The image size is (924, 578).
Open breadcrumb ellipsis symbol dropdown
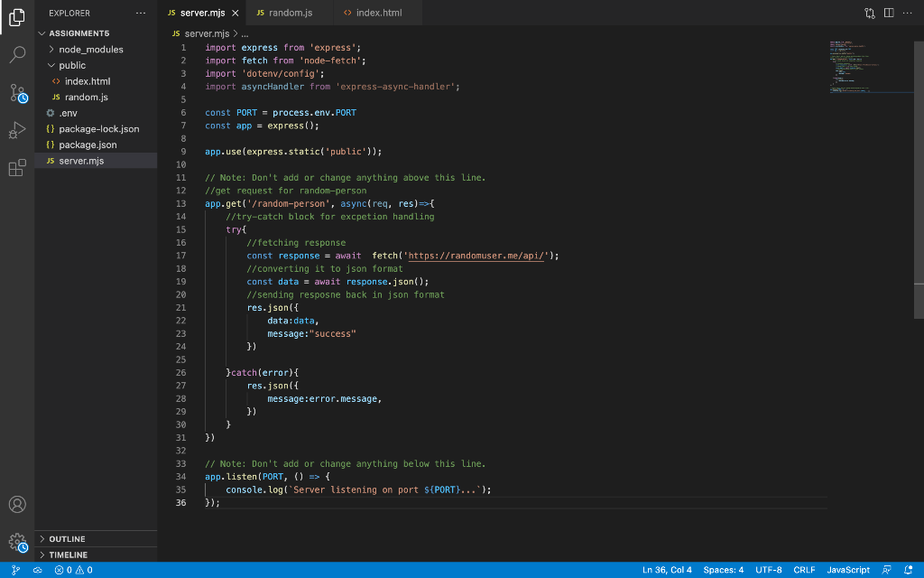245,34
